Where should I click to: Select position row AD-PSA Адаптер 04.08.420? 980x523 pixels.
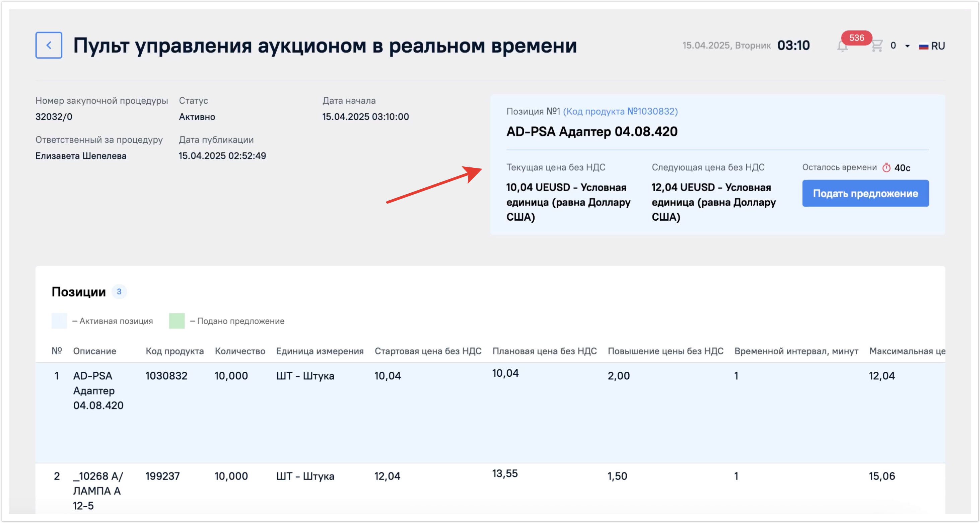(x=98, y=390)
